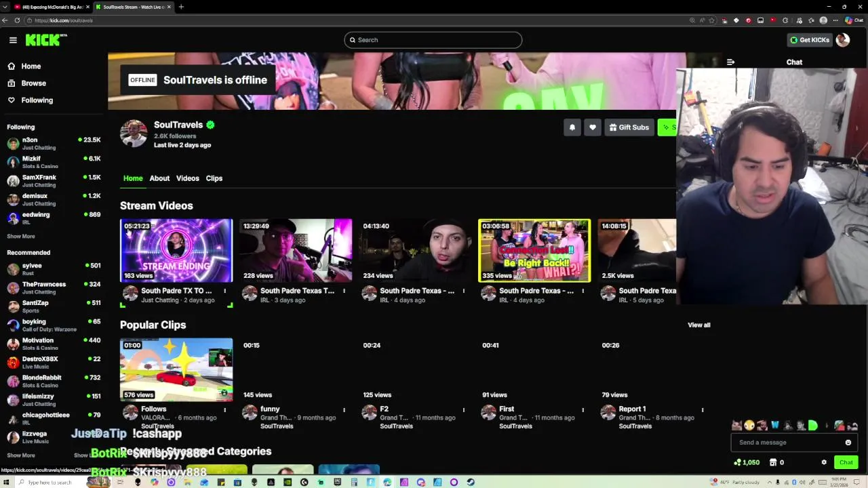Select the Home channel tab
Viewport: 868px width, 488px height.
(x=133, y=178)
